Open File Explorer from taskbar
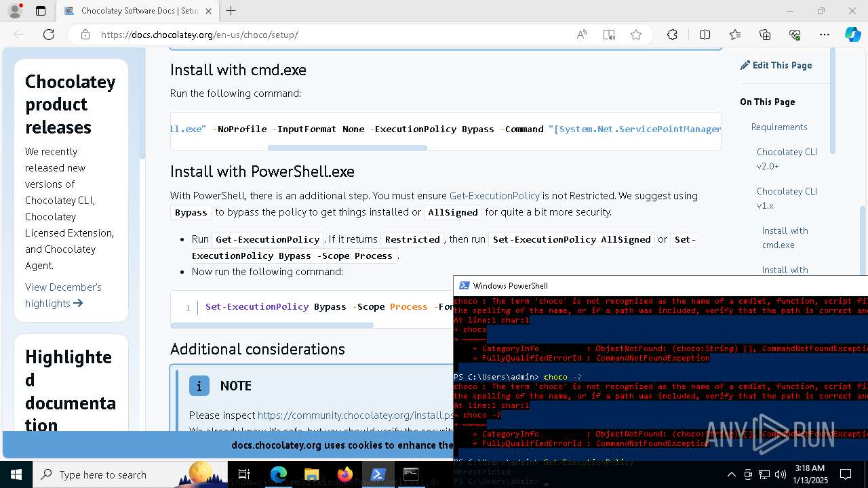This screenshot has height=488, width=868. coord(311,474)
